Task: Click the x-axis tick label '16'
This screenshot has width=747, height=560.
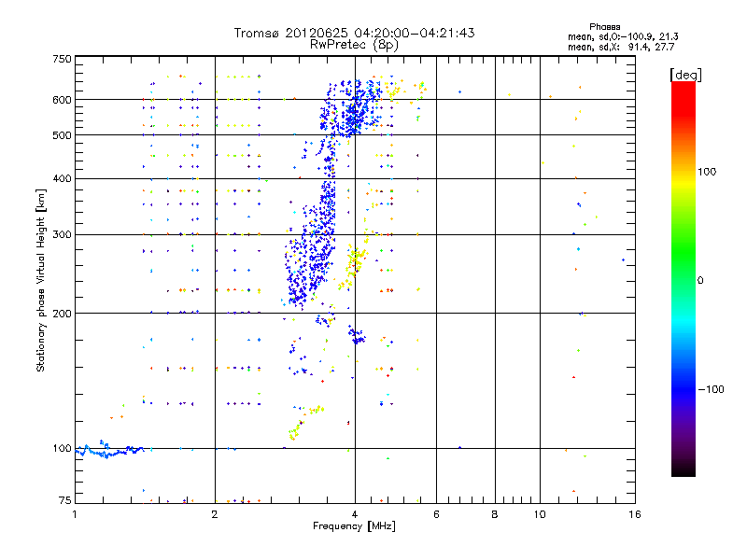Action: coord(635,514)
